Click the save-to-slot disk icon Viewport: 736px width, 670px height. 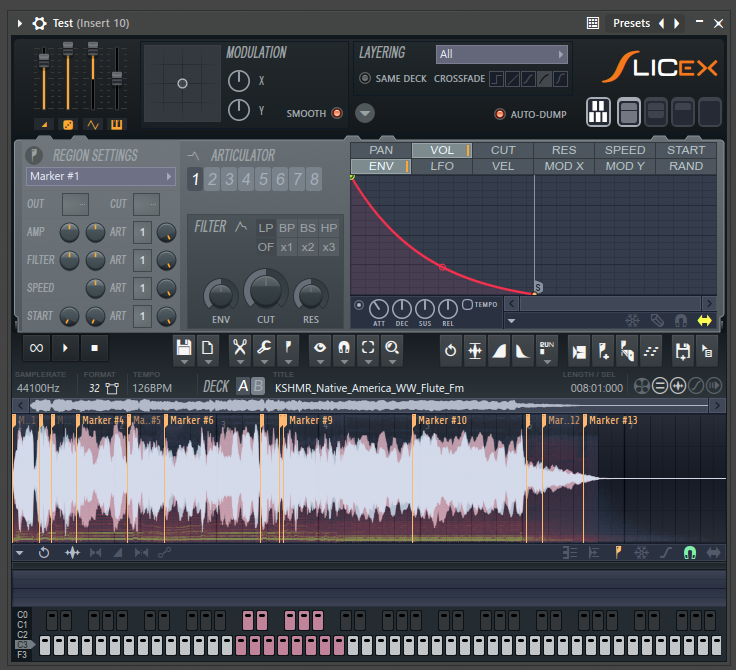tap(682, 351)
